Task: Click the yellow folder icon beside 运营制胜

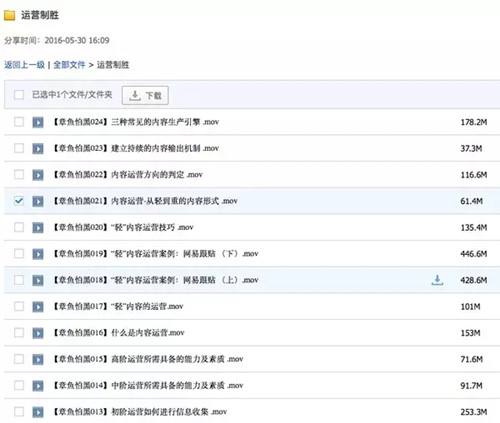Action: [9, 15]
